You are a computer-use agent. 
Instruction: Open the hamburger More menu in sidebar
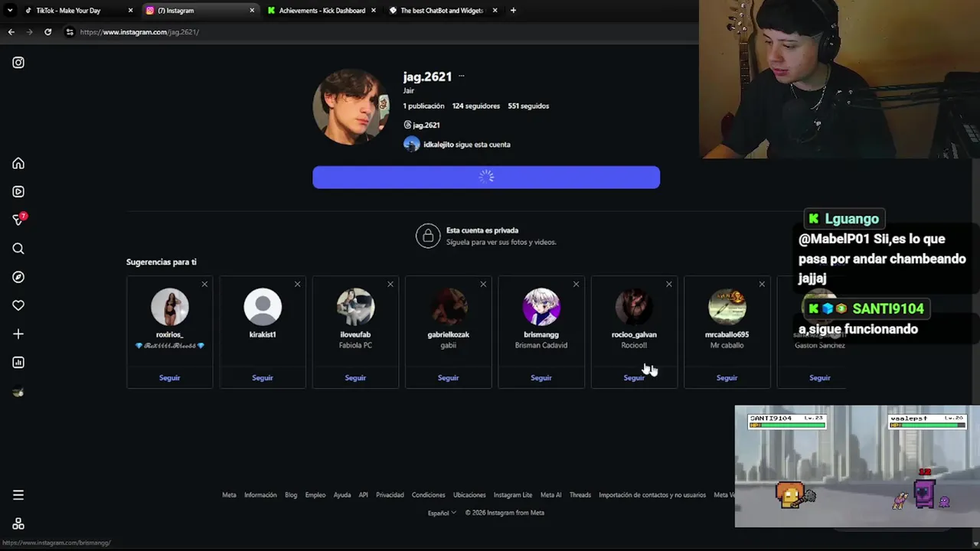tap(18, 495)
